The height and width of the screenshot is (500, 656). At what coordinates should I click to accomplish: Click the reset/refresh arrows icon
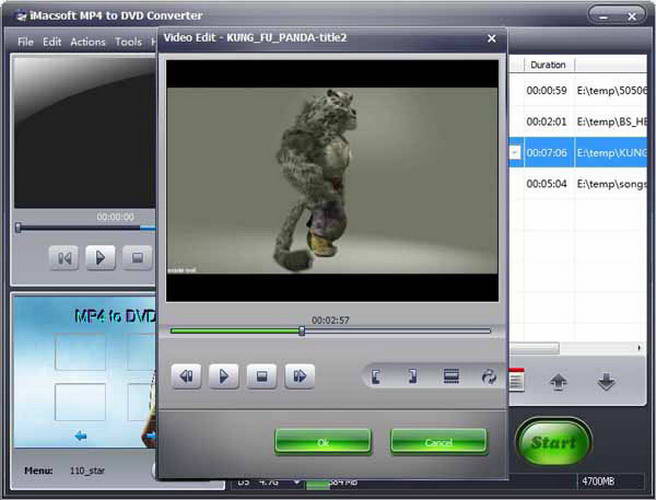489,377
